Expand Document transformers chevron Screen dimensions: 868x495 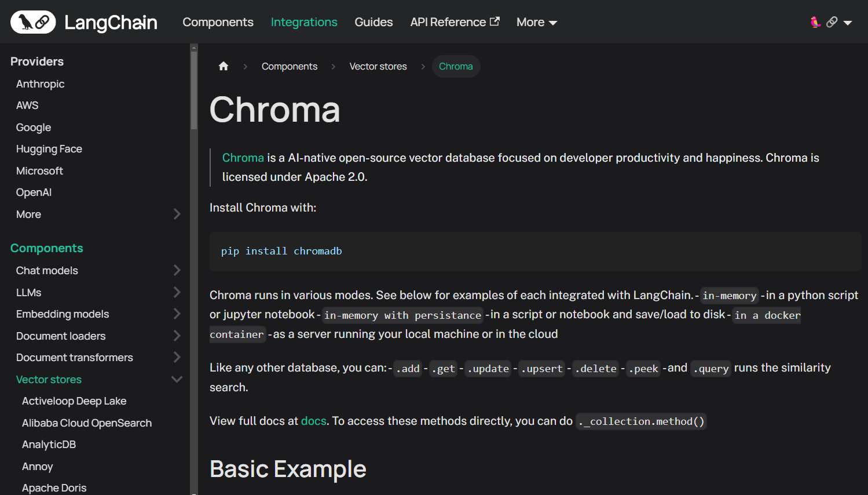pyautogui.click(x=177, y=357)
